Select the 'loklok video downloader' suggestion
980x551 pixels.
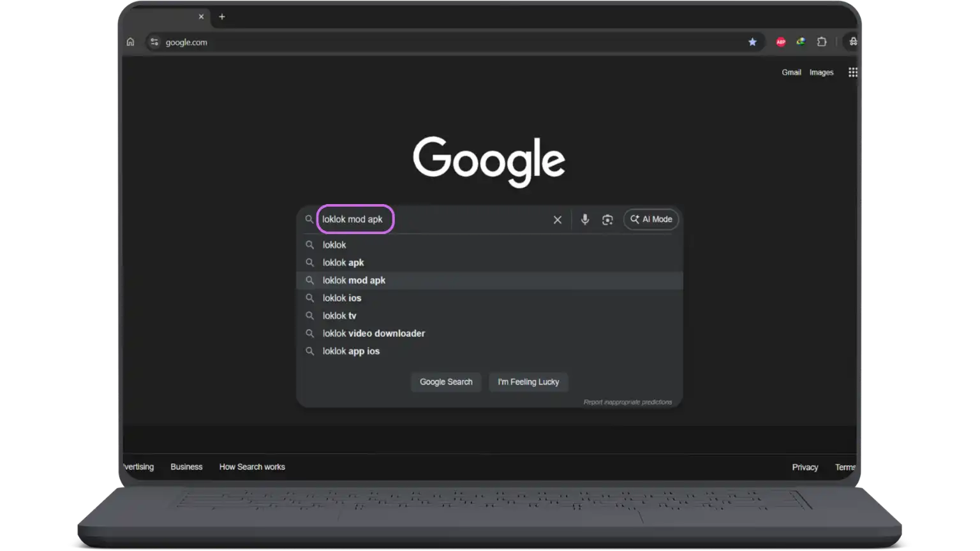point(373,334)
